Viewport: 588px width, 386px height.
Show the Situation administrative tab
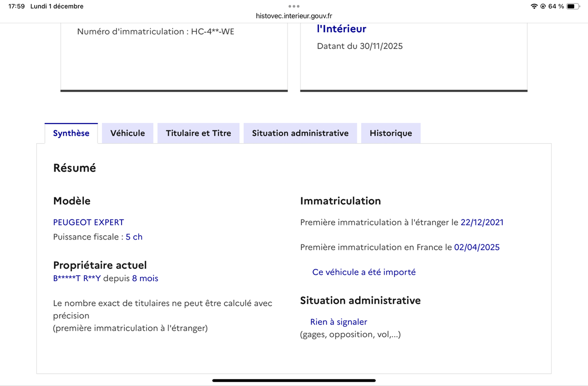[300, 133]
